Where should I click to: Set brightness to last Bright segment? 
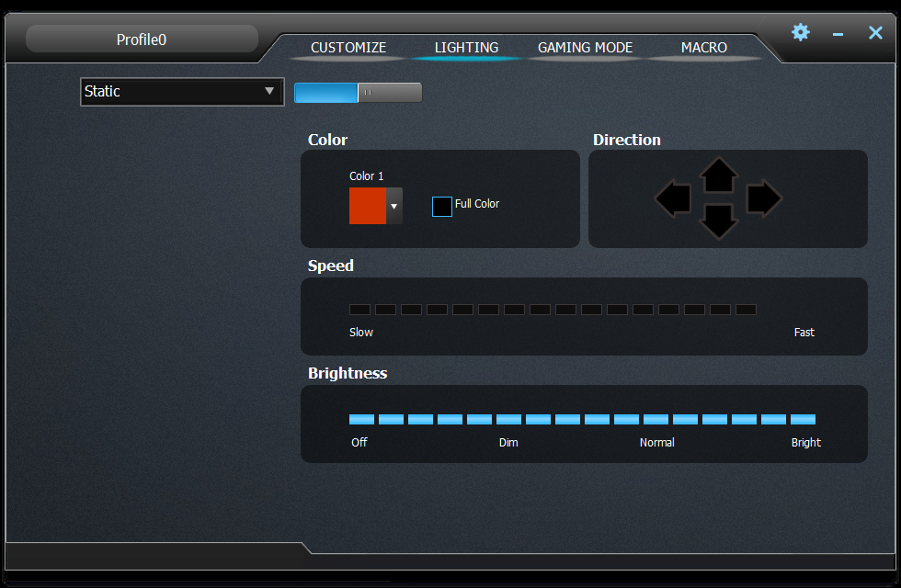click(803, 419)
